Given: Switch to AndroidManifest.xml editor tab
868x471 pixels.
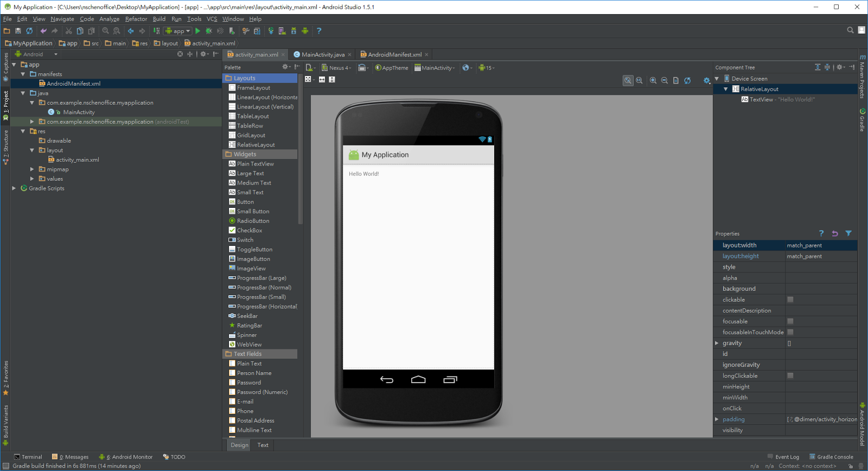Looking at the screenshot, I should click(x=394, y=54).
